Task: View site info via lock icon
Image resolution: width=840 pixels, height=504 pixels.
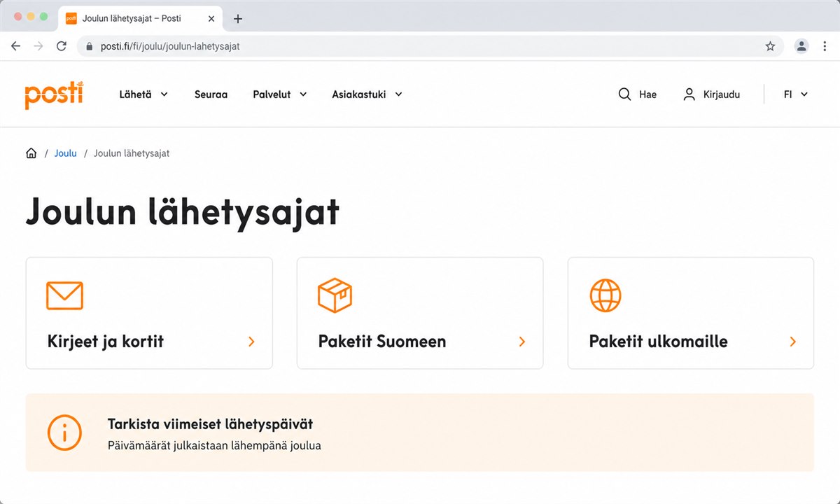Action: click(x=89, y=46)
